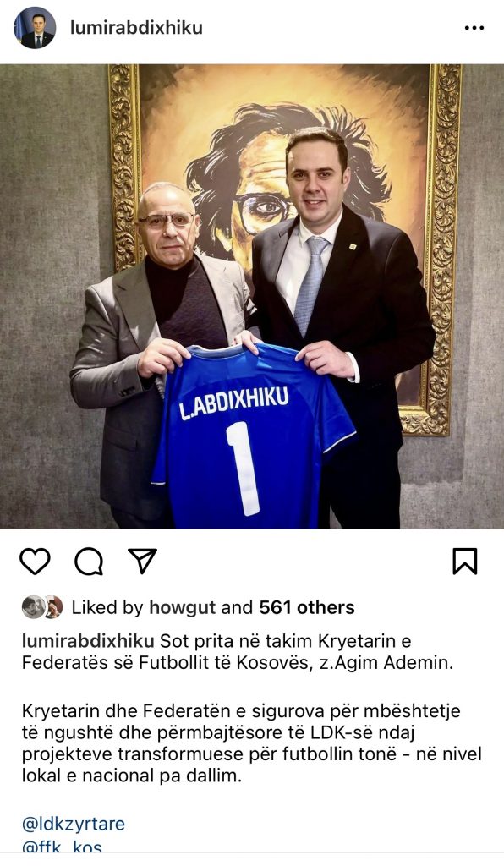Open howgut's profile from the likes line

[x=182, y=607]
